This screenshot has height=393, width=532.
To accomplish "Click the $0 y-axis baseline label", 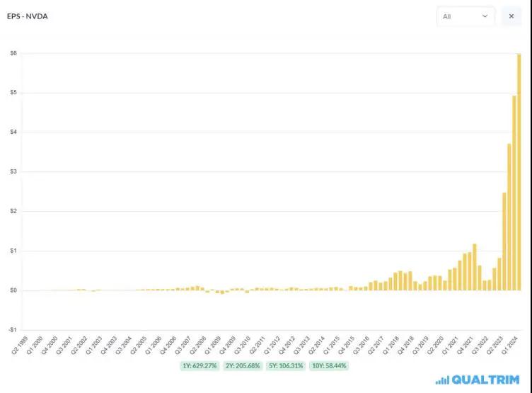I will 13,290.
